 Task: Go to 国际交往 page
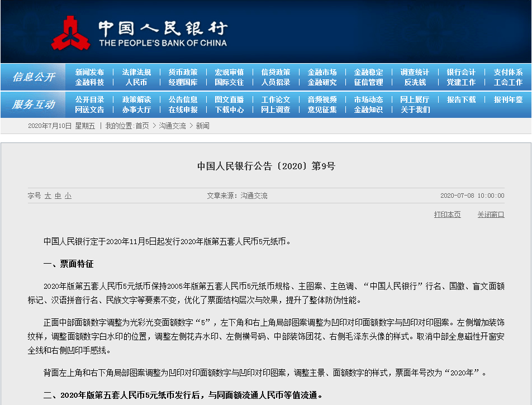point(229,83)
